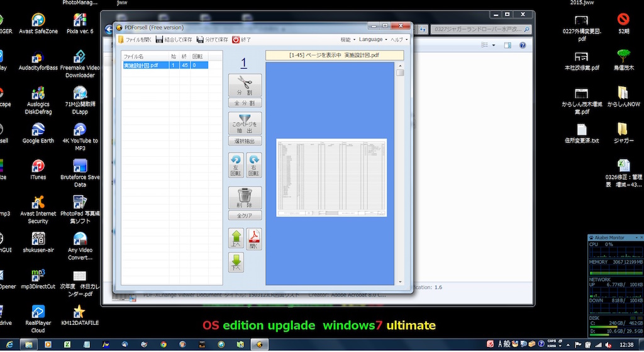Click the Avast SafeZone desktop icon
The height and width of the screenshot is (352, 644).
(x=38, y=23)
